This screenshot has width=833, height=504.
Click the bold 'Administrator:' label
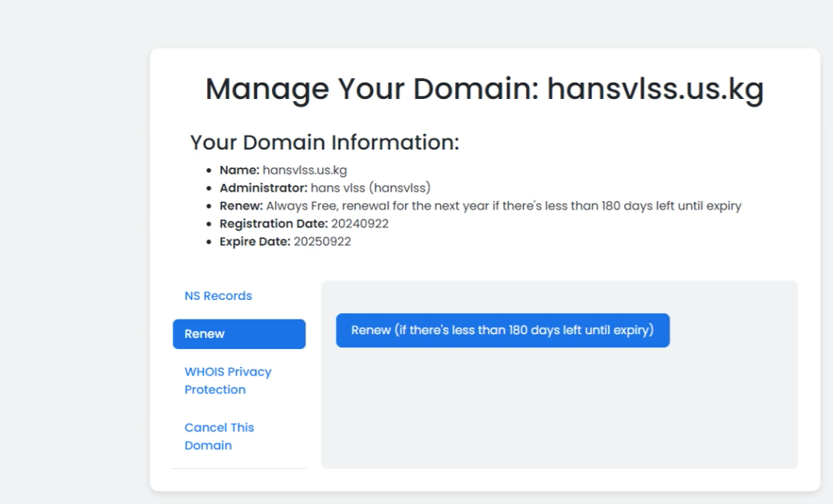263,188
